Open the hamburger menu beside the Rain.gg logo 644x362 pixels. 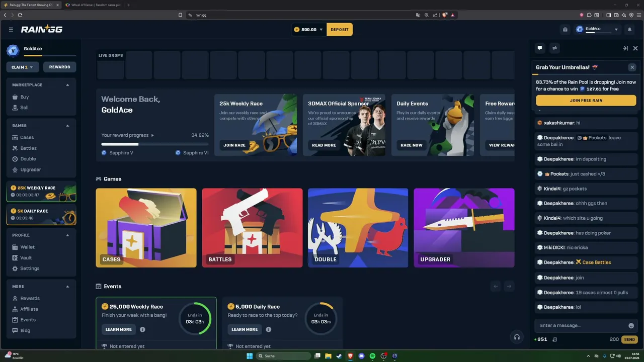11,30
